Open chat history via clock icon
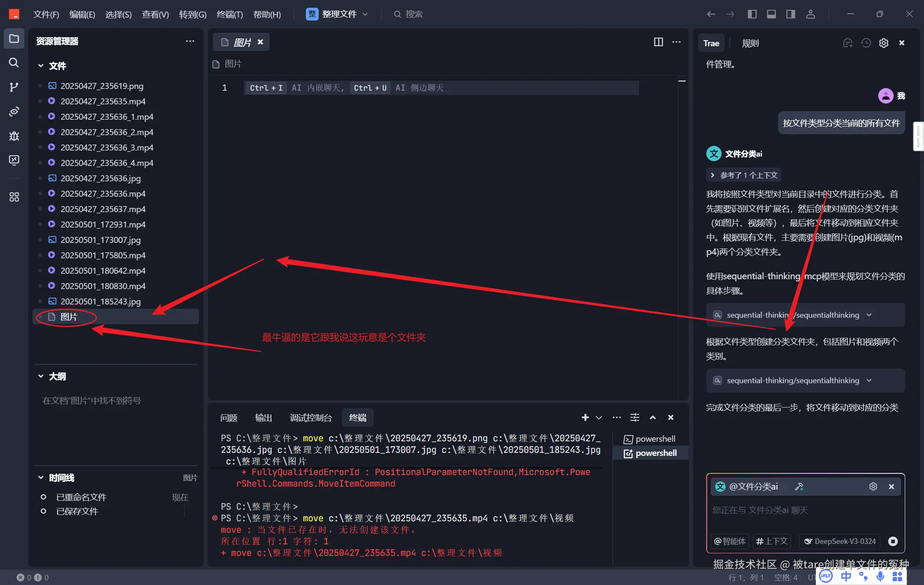The width and height of the screenshot is (924, 585). click(865, 43)
